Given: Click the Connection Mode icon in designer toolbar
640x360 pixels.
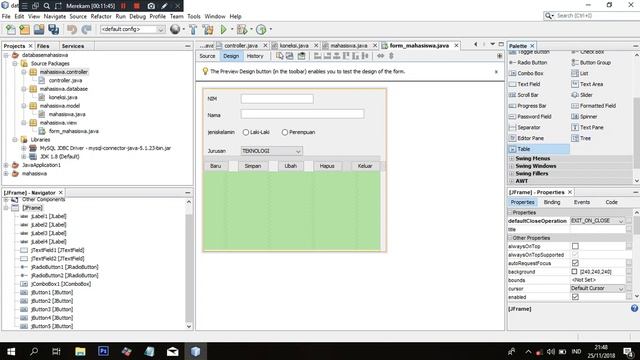Looking at the screenshot, I should (x=290, y=56).
